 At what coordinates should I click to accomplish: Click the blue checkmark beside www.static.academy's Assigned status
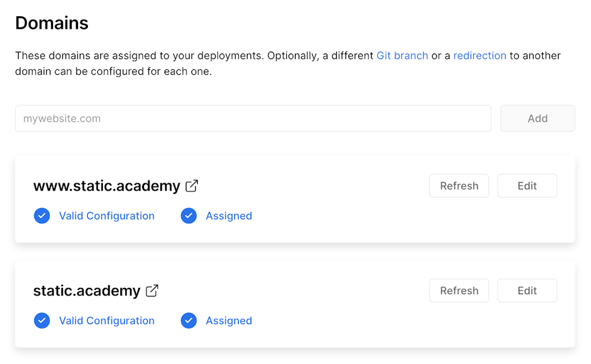(x=188, y=215)
